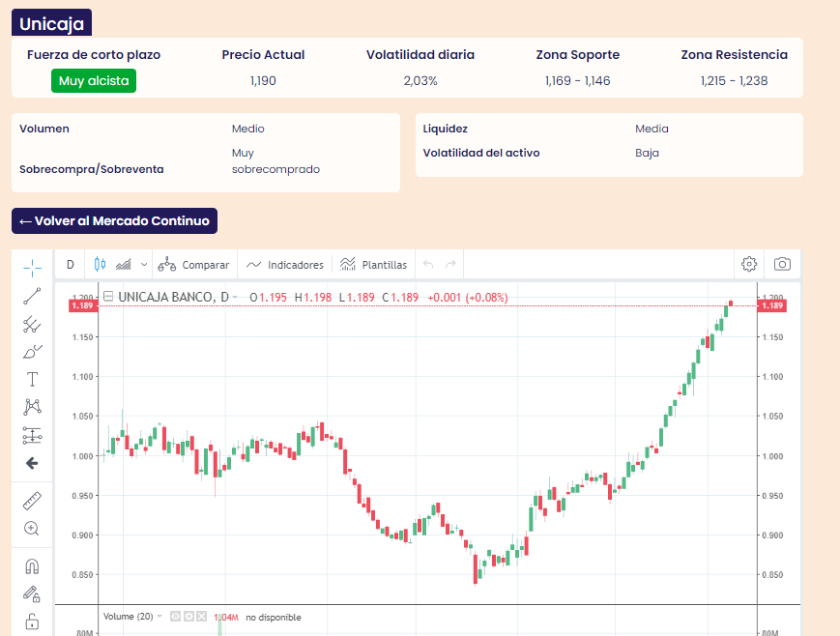The image size is (840, 636).
Task: Select the zoom in tool
Action: click(32, 529)
